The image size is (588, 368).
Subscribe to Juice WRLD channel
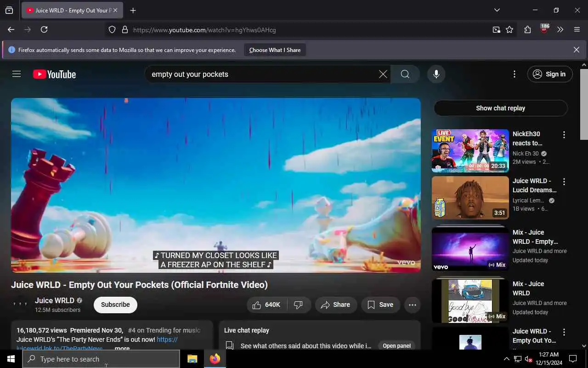point(115,305)
